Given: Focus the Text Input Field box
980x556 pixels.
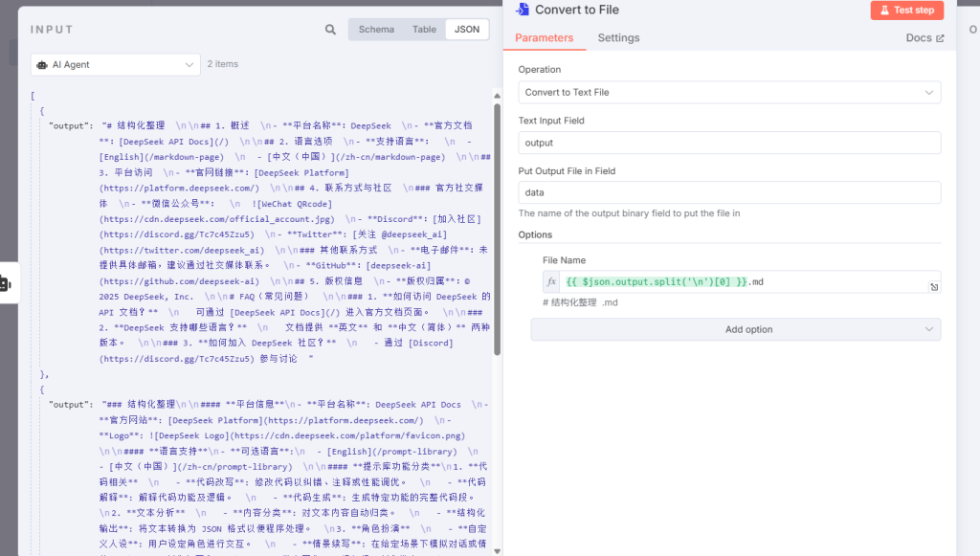Looking at the screenshot, I should pos(729,143).
